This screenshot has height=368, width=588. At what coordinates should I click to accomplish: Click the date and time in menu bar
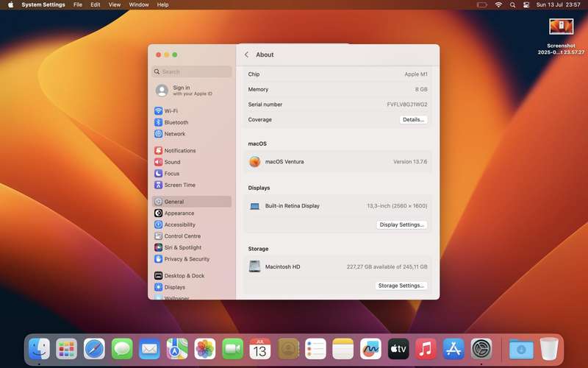tap(559, 4)
